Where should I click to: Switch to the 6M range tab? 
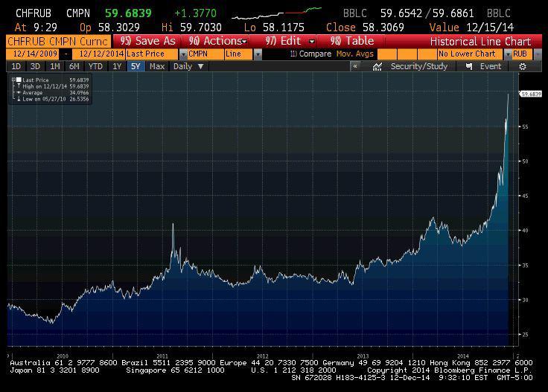point(74,66)
